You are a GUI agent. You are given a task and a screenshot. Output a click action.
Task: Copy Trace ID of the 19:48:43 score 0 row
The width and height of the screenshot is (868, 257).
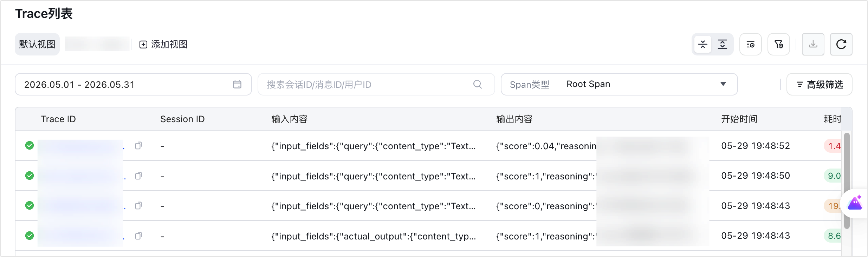[x=138, y=205]
